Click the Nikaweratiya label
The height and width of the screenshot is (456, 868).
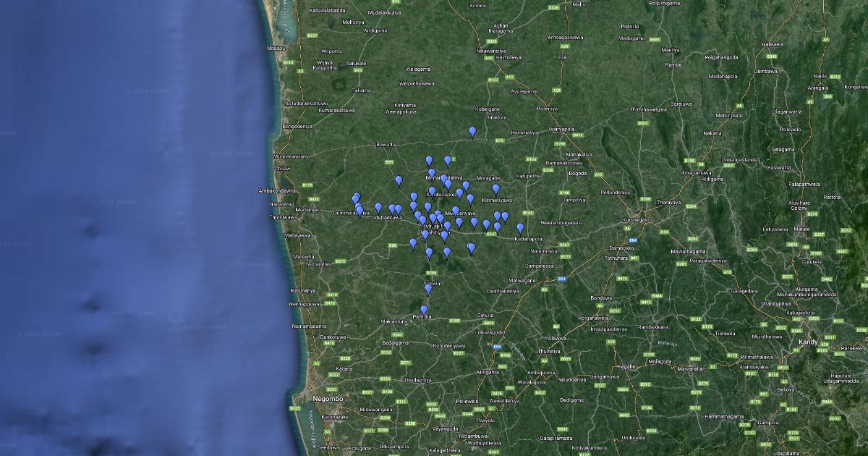click(490, 51)
